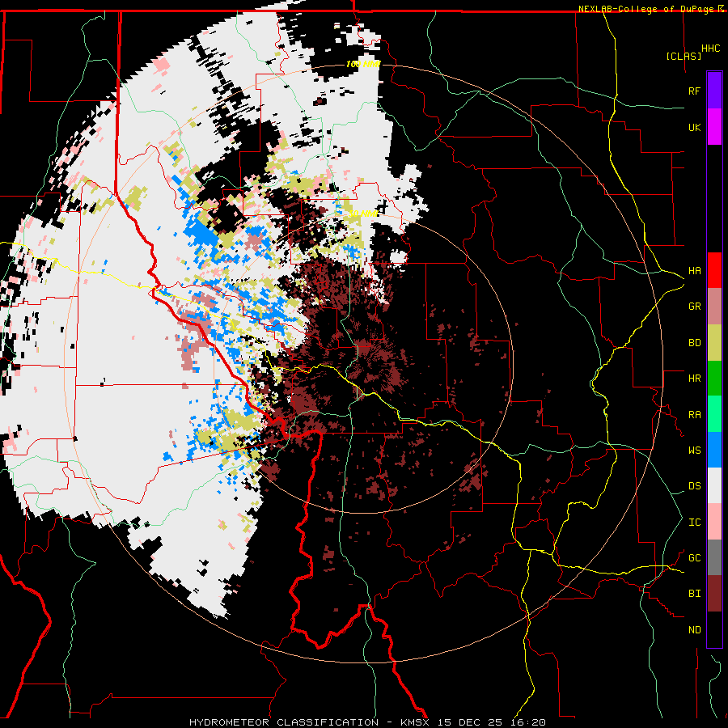Click the UK legend label
Image resolution: width=728 pixels, height=728 pixels.
pos(694,127)
